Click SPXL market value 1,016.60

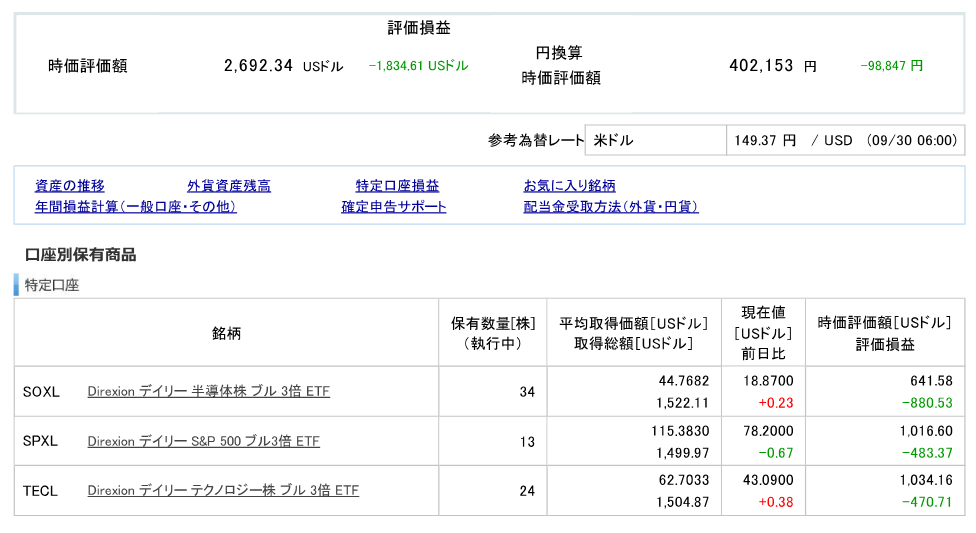(926, 430)
